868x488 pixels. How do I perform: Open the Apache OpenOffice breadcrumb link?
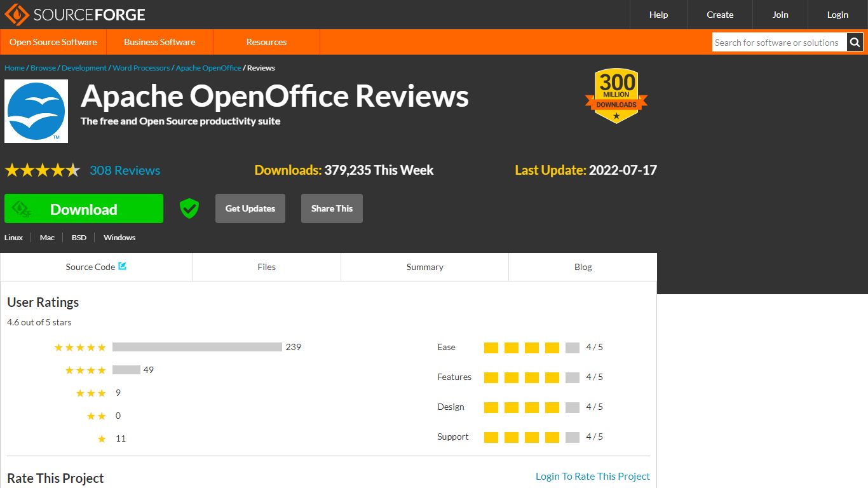click(208, 68)
